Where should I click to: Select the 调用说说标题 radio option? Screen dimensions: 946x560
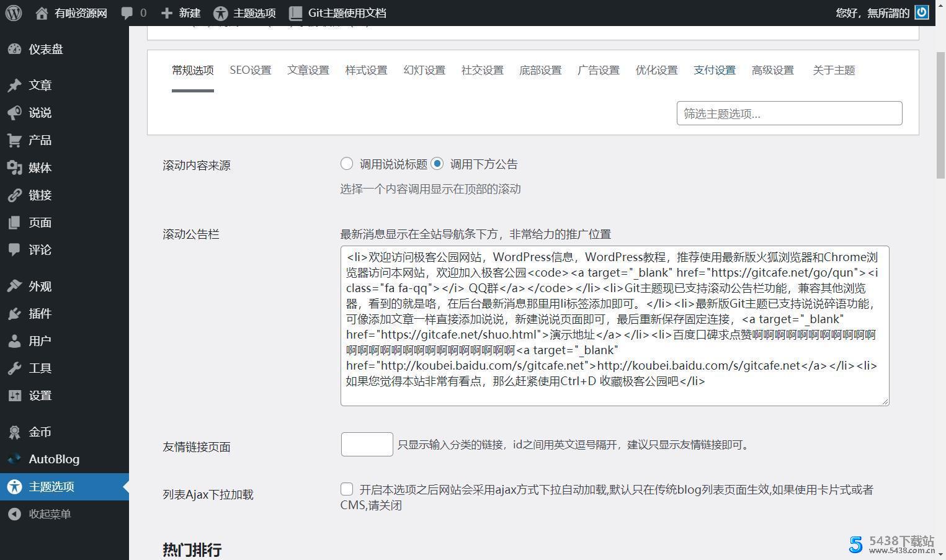pyautogui.click(x=347, y=164)
